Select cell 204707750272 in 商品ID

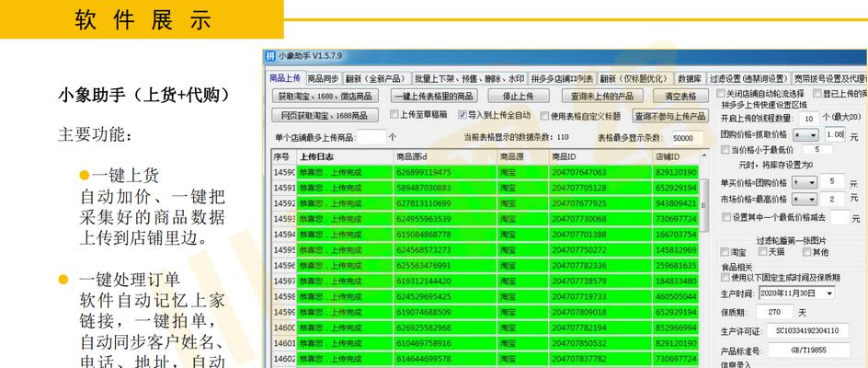[600, 250]
